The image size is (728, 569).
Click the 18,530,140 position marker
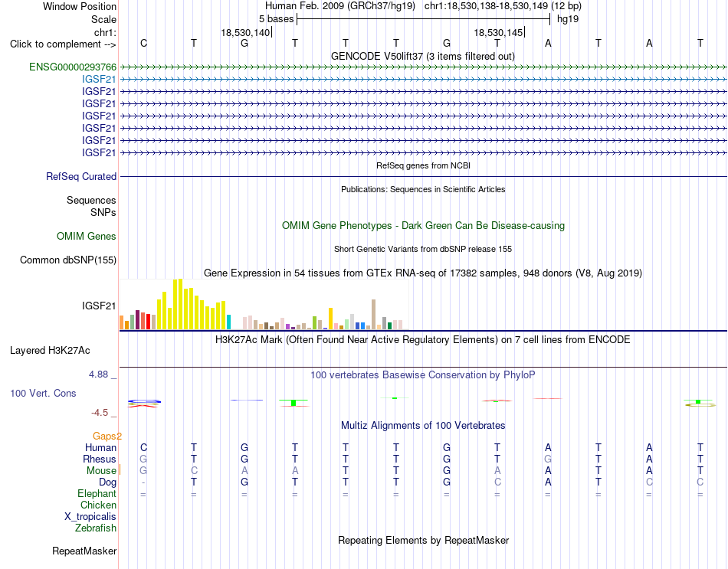click(x=245, y=32)
